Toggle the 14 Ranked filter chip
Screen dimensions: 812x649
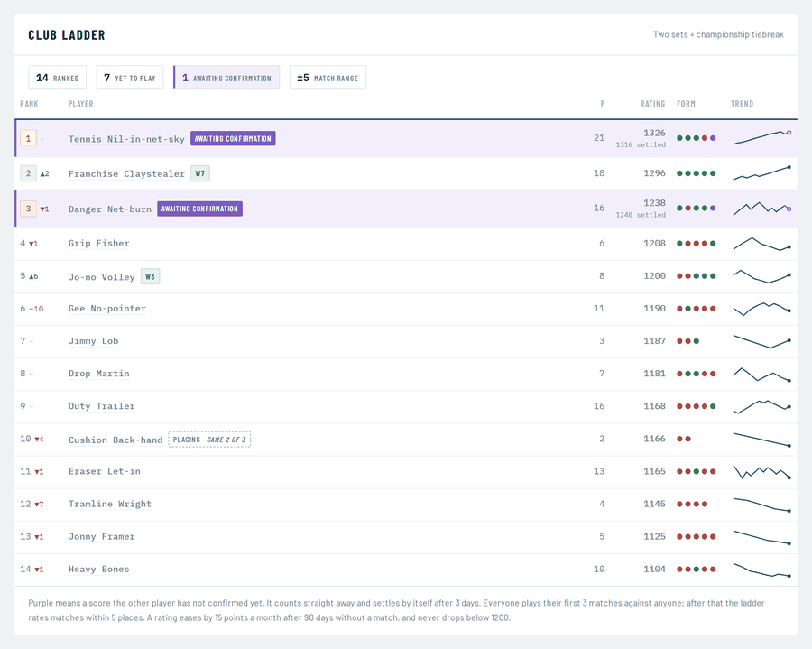pos(58,78)
